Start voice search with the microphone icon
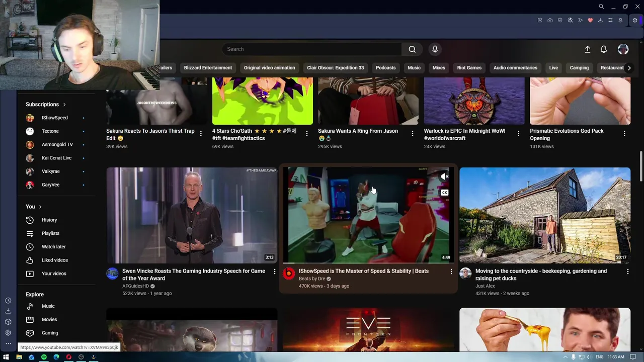Image resolution: width=644 pixels, height=362 pixels. pos(435,49)
